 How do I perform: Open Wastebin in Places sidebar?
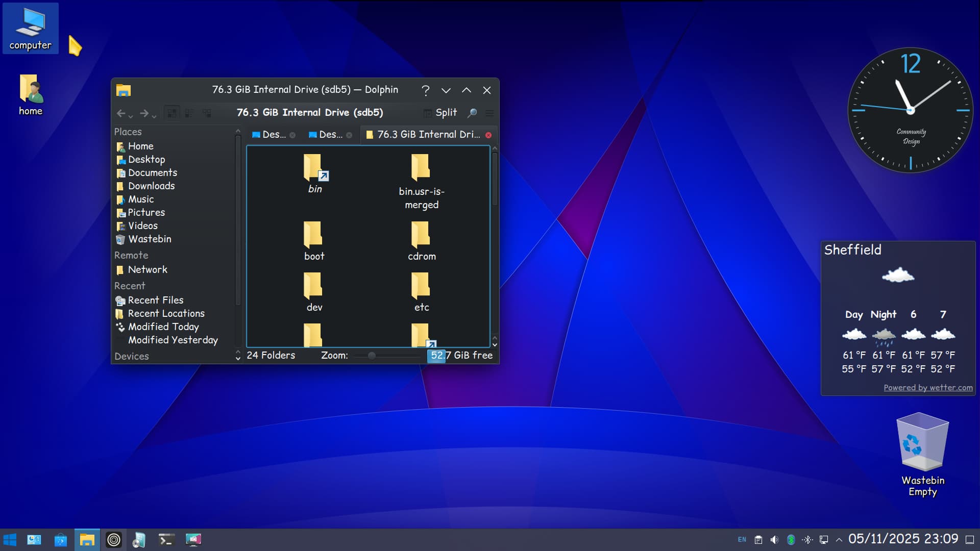[149, 239]
